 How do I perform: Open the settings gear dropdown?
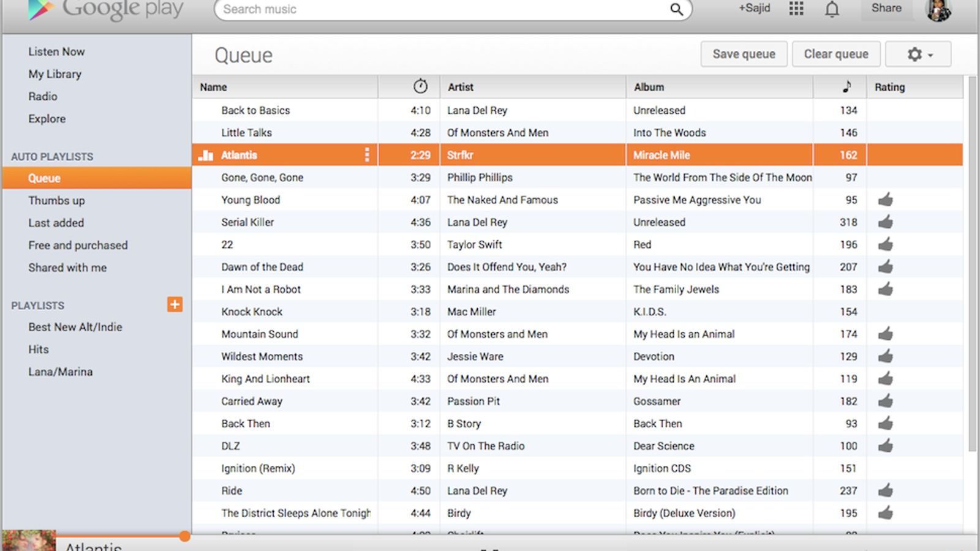(x=919, y=54)
